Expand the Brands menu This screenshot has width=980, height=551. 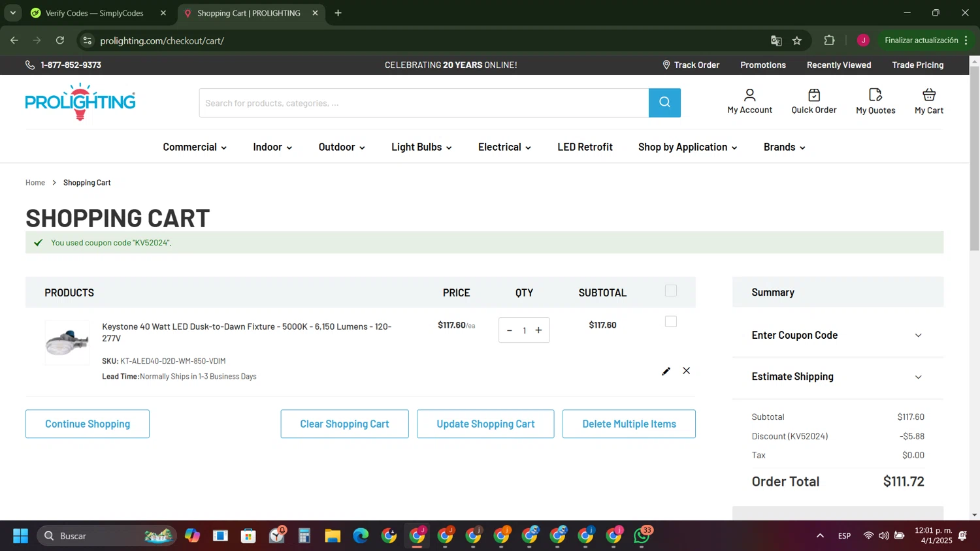785,147
